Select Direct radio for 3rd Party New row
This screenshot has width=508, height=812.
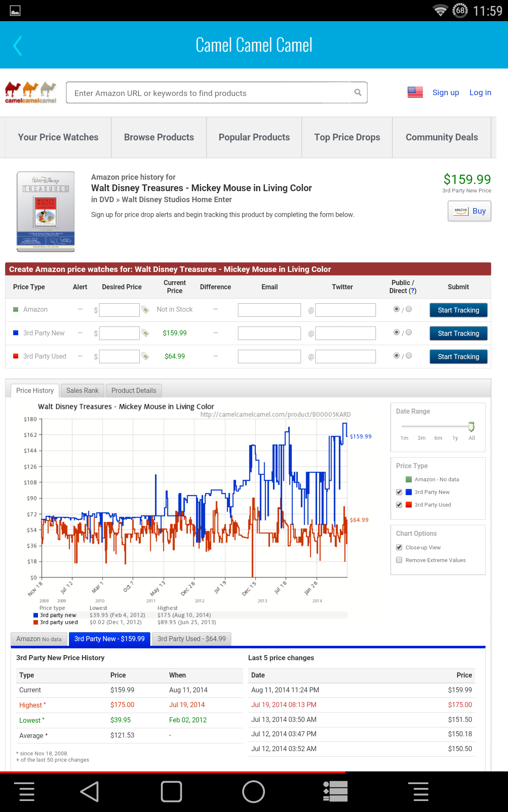tap(409, 332)
